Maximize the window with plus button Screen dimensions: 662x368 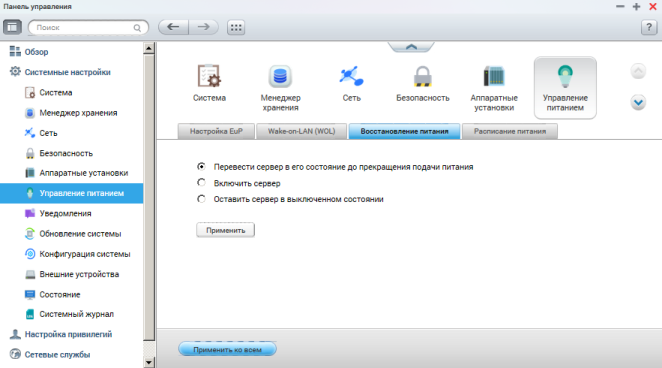point(636,6)
